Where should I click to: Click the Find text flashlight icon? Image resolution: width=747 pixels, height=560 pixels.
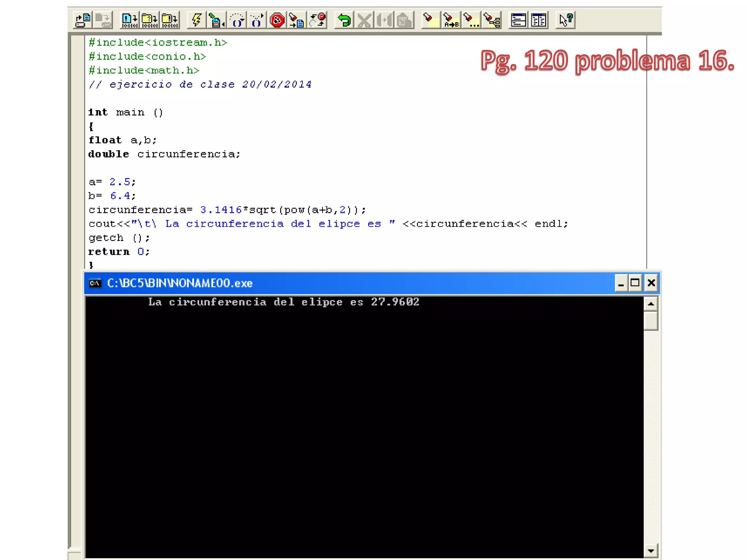coord(431,20)
